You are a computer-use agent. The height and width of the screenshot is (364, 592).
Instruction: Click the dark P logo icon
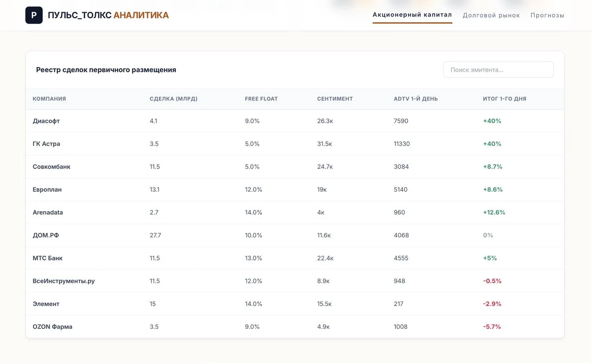[34, 15]
